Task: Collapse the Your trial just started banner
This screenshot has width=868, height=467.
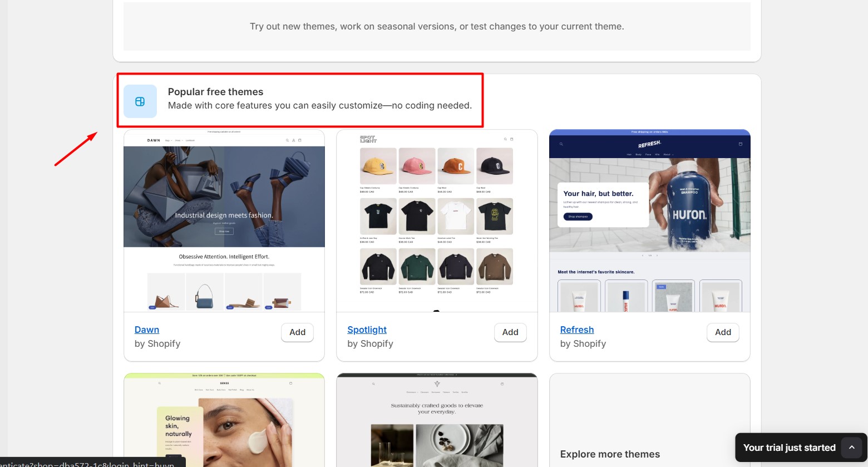Action: click(x=852, y=447)
